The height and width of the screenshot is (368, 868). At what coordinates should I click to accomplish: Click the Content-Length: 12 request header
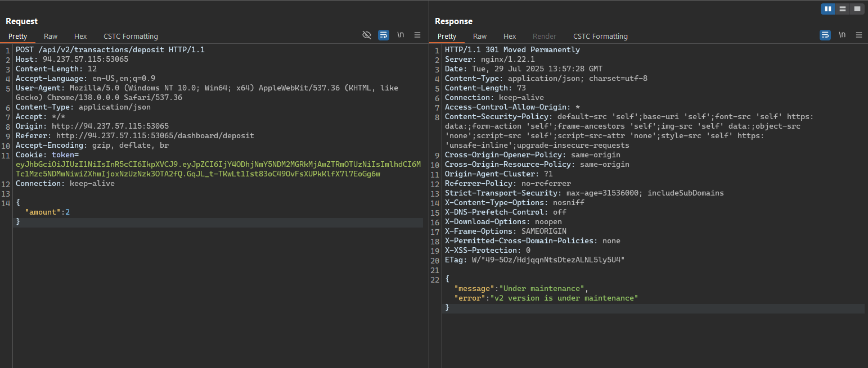coord(56,69)
